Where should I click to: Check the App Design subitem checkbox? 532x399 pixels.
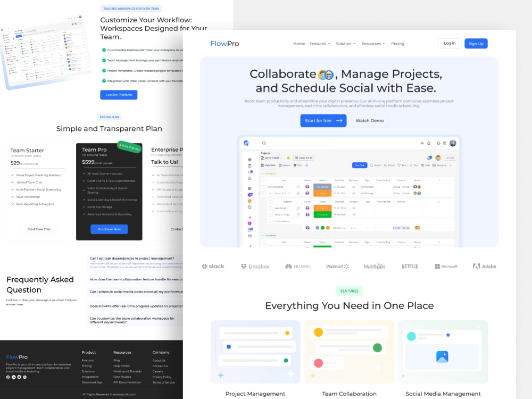point(271,208)
